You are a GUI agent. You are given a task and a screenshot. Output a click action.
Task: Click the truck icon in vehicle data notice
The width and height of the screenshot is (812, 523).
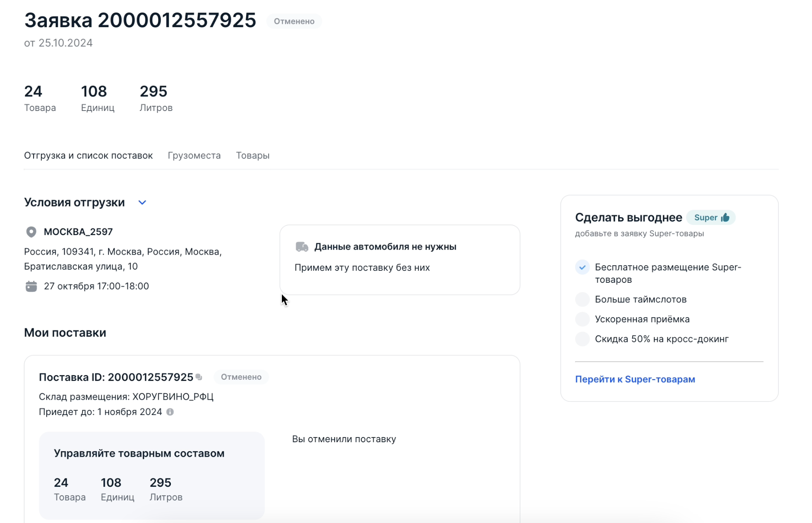(x=301, y=246)
